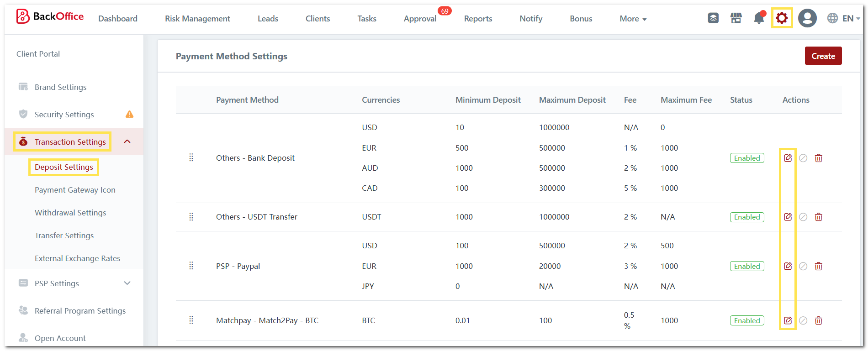Open the settings gear icon
Image resolution: width=868 pixels, height=351 pixels.
(x=782, y=18)
